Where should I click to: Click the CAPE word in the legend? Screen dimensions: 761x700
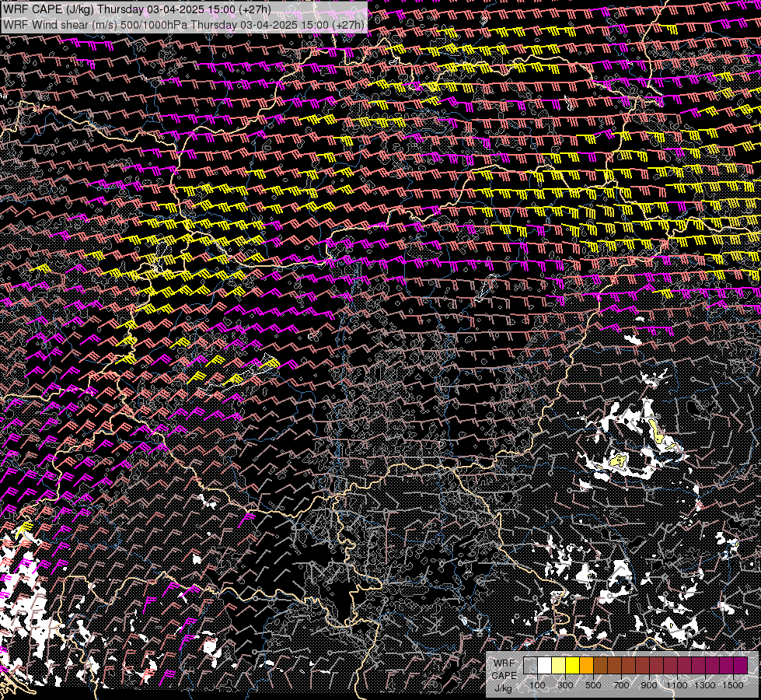(x=504, y=676)
